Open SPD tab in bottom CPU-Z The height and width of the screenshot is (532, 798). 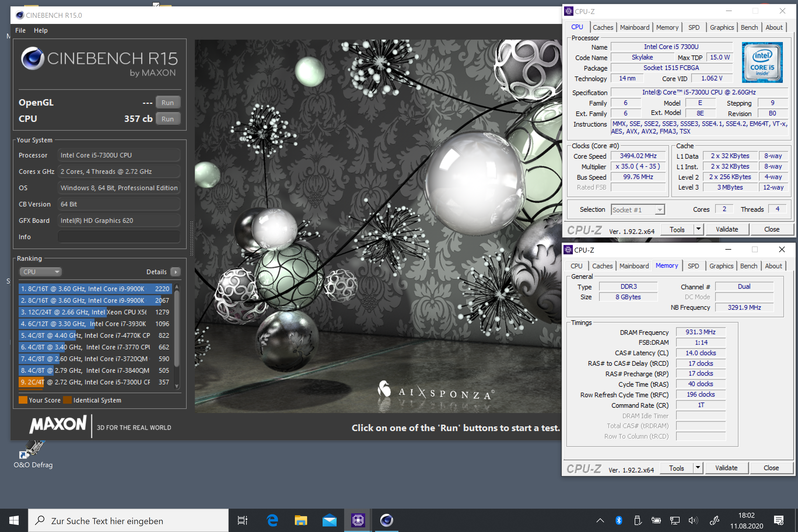[693, 266]
